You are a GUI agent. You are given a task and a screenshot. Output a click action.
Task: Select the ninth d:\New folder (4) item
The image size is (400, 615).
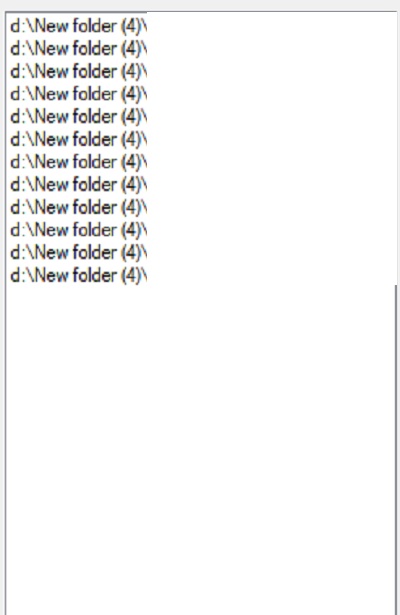pyautogui.click(x=78, y=207)
